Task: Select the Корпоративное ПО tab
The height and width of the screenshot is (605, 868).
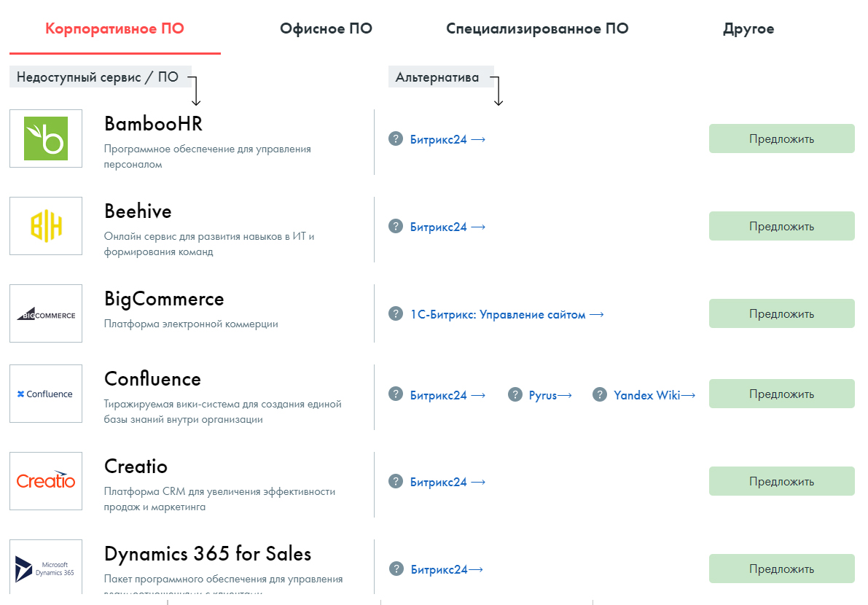Action: pyautogui.click(x=114, y=28)
